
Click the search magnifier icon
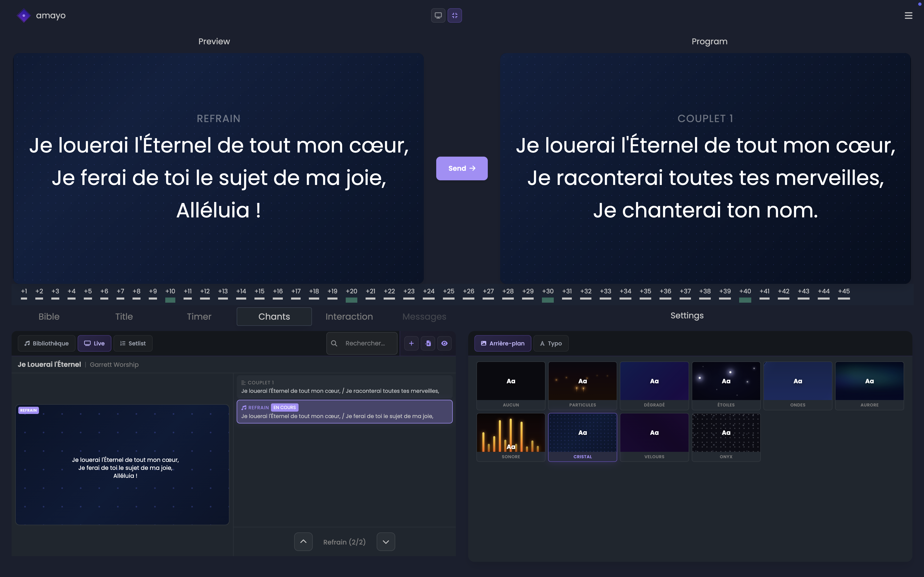click(334, 343)
